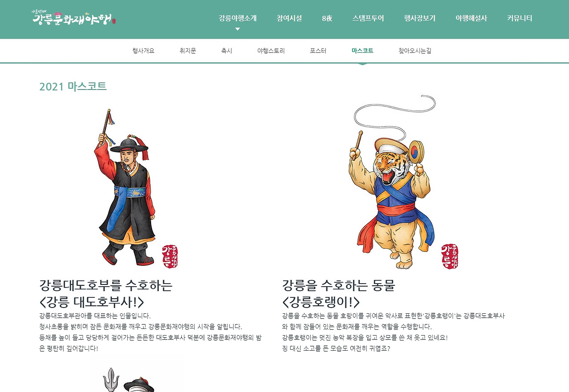Image resolution: width=569 pixels, height=392 pixels.
Task: Click the 대도호부사 mascot illustration
Action: [x=126, y=188]
